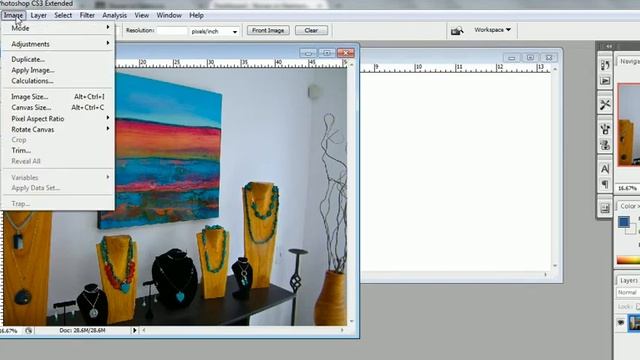Open the Clone Source panel icon
Viewport: 640px width, 360px height.
(605, 145)
